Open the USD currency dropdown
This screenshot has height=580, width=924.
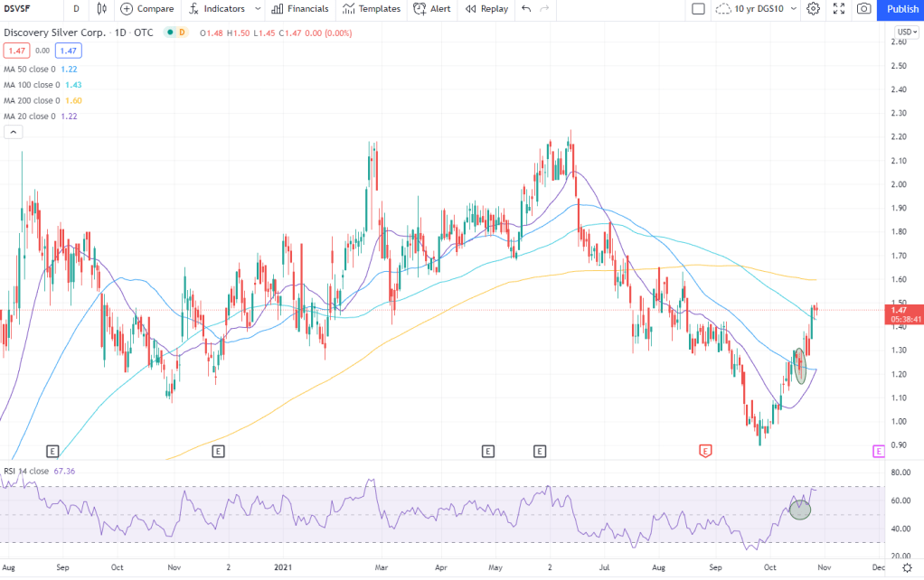click(905, 33)
